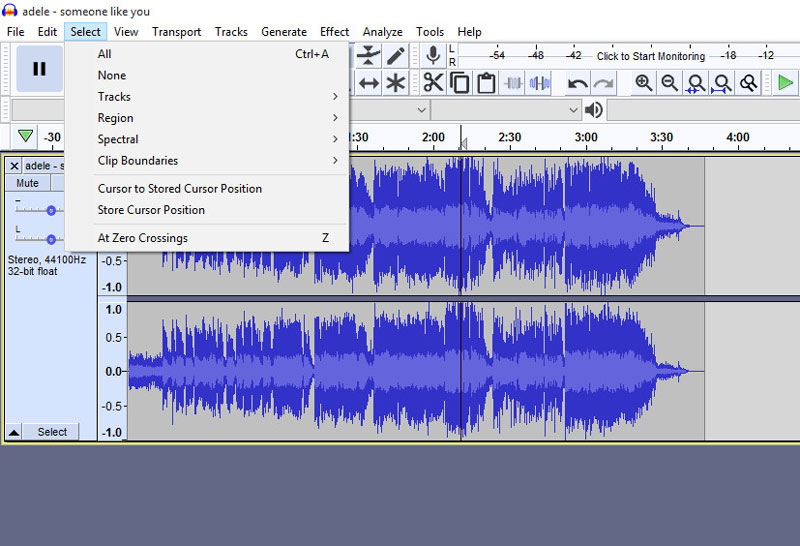
Task: Choose At Zero Crossings menu entry
Action: click(x=143, y=238)
